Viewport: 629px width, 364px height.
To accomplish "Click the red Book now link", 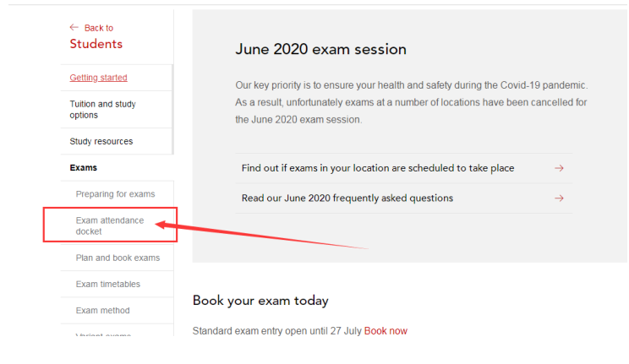I will 386,331.
